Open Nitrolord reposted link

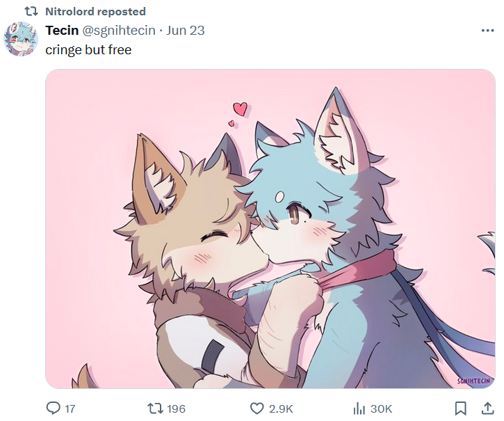pyautogui.click(x=95, y=12)
